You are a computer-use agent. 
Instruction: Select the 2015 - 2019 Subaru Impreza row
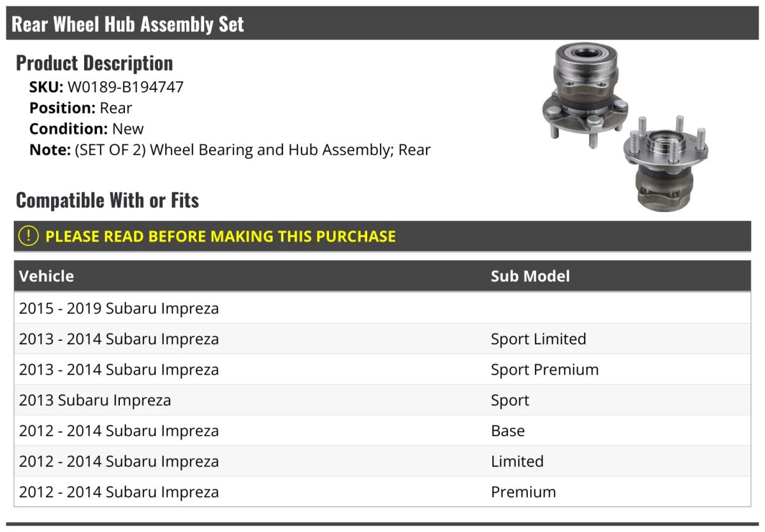pyautogui.click(x=119, y=308)
